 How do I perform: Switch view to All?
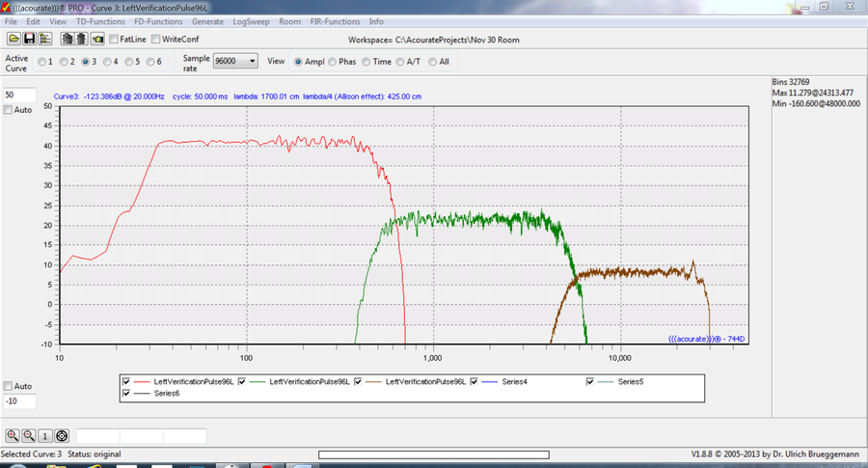(x=433, y=62)
